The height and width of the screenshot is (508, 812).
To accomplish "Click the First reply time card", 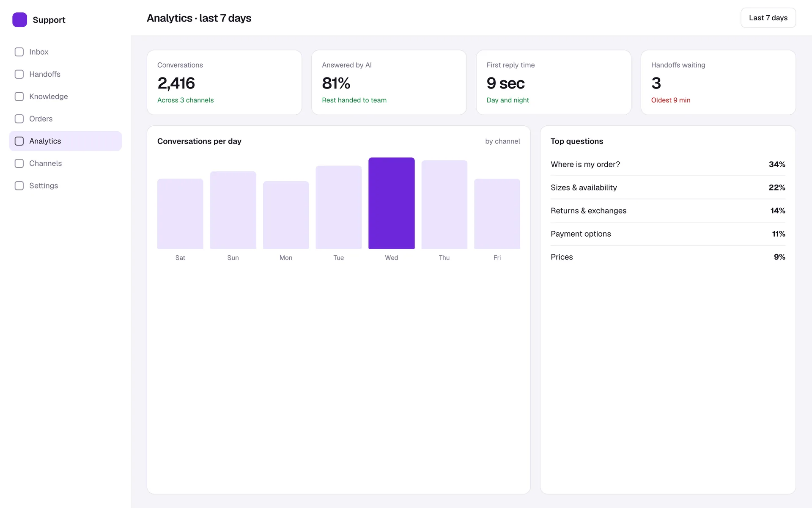I will point(554,83).
